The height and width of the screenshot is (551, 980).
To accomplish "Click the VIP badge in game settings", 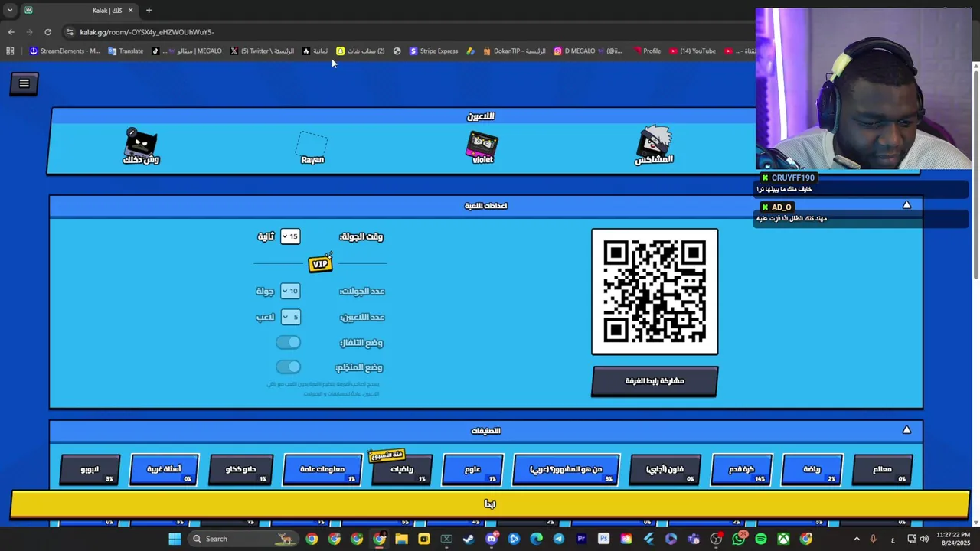I will click(320, 263).
